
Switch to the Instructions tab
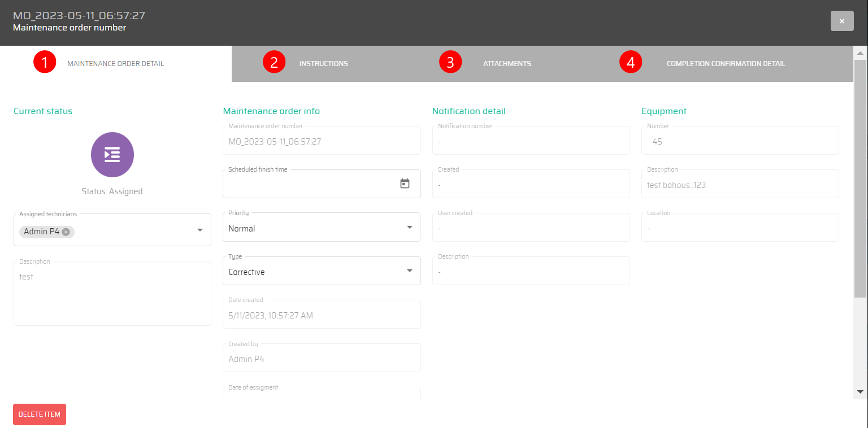323,64
